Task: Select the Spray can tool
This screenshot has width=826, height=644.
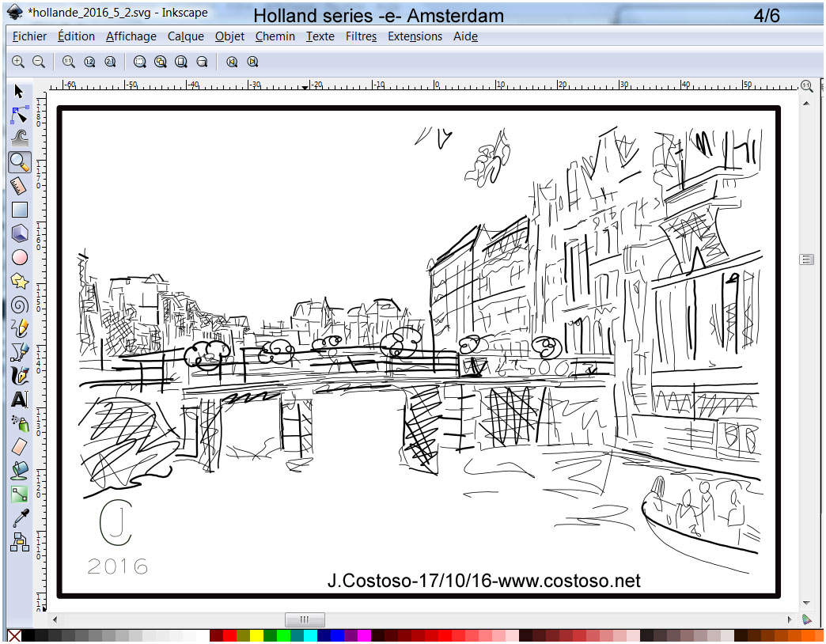Action: 19,424
